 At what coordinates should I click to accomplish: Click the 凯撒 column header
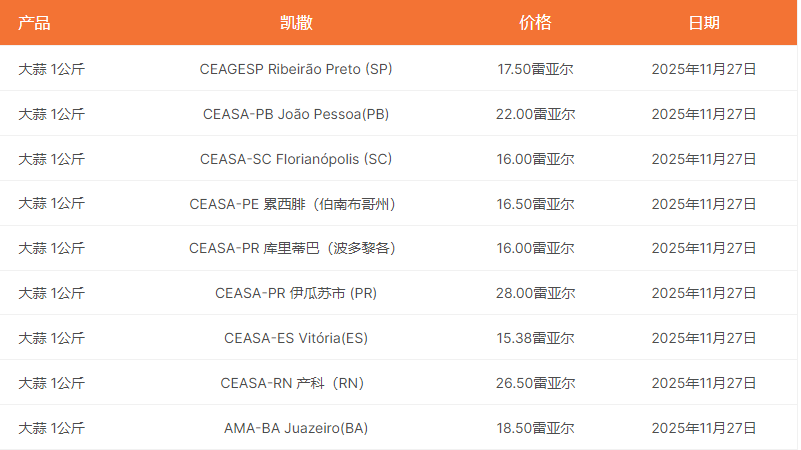296,23
